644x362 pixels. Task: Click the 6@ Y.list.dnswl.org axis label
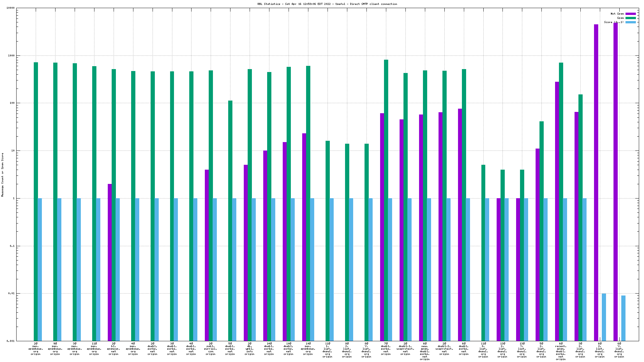pyautogui.click(x=619, y=350)
